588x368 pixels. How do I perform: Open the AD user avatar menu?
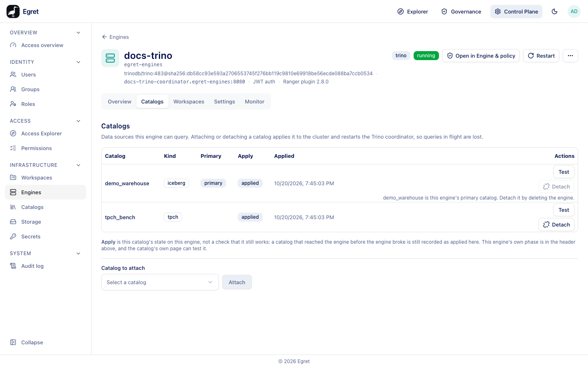coord(574,11)
